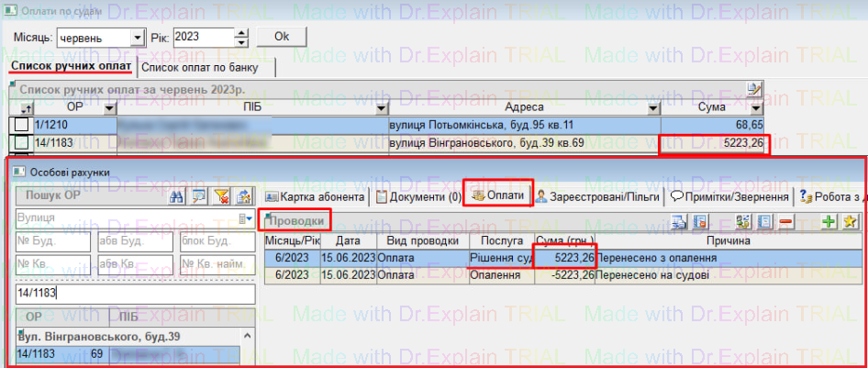
Task: Tick the checkbox for row 14/1183
Action: 20,142
